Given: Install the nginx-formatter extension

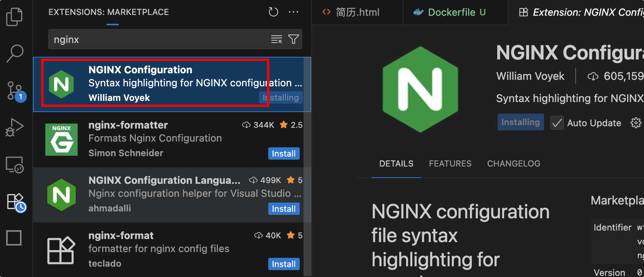Looking at the screenshot, I should click(x=284, y=153).
